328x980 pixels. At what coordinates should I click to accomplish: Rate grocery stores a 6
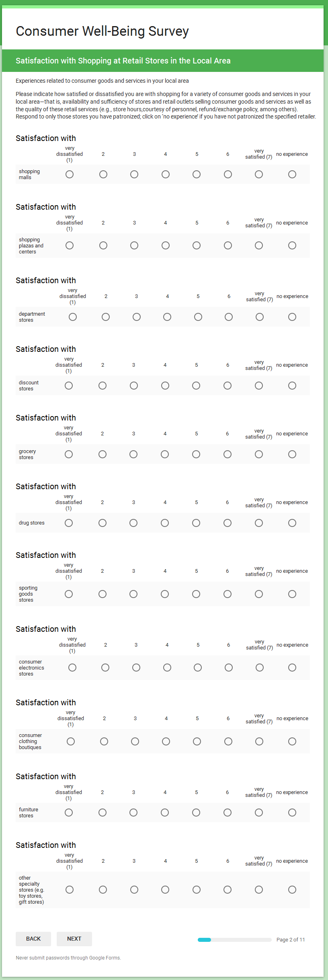coord(228,454)
